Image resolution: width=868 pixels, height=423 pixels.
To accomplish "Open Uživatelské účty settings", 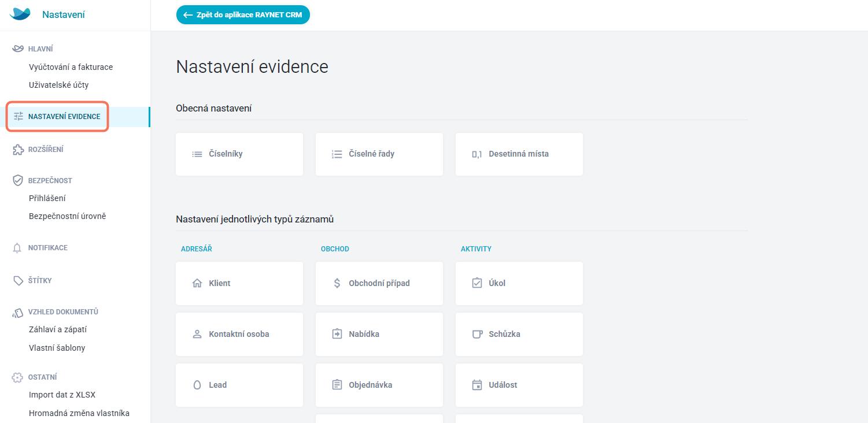I will pos(59,85).
